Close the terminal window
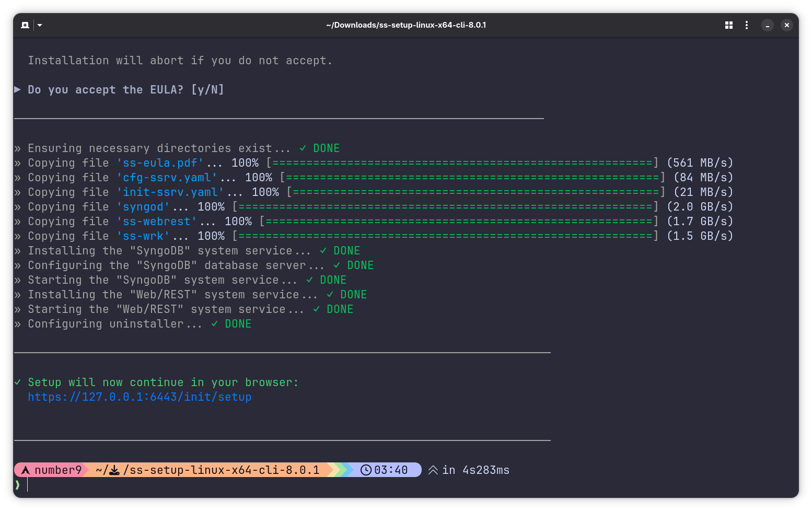 tap(786, 25)
